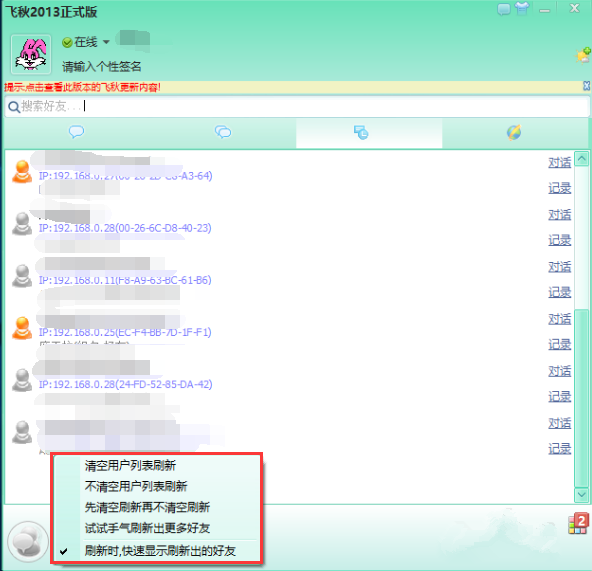This screenshot has width=592, height=571.
Task: Open 记录 for user 24-FD-52-85-DA-42
Action: 560,397
